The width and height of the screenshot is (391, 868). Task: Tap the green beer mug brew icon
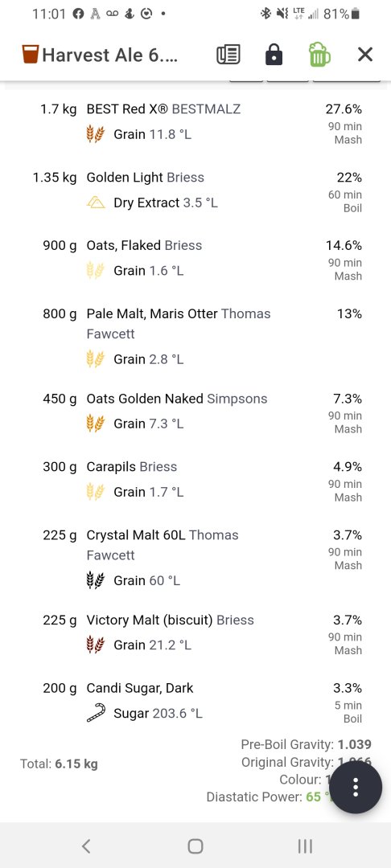tap(319, 55)
